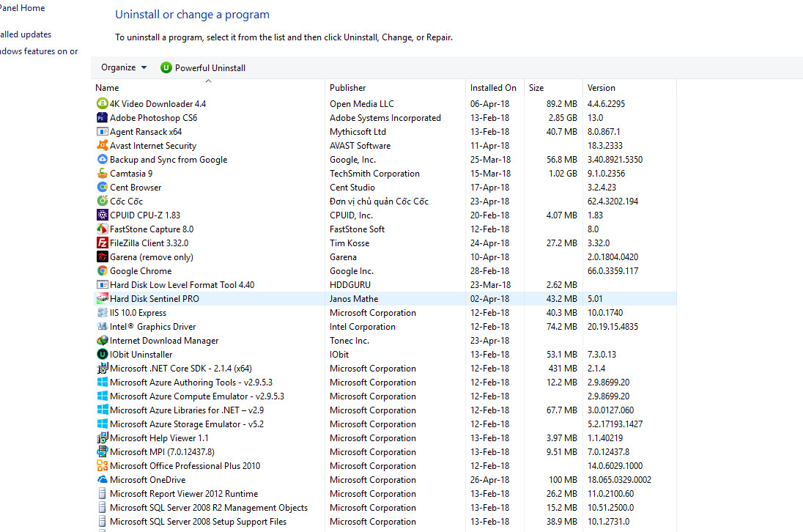Click the Microsoft MPI icon
Viewport: 803px width, 532px height.
(x=103, y=451)
